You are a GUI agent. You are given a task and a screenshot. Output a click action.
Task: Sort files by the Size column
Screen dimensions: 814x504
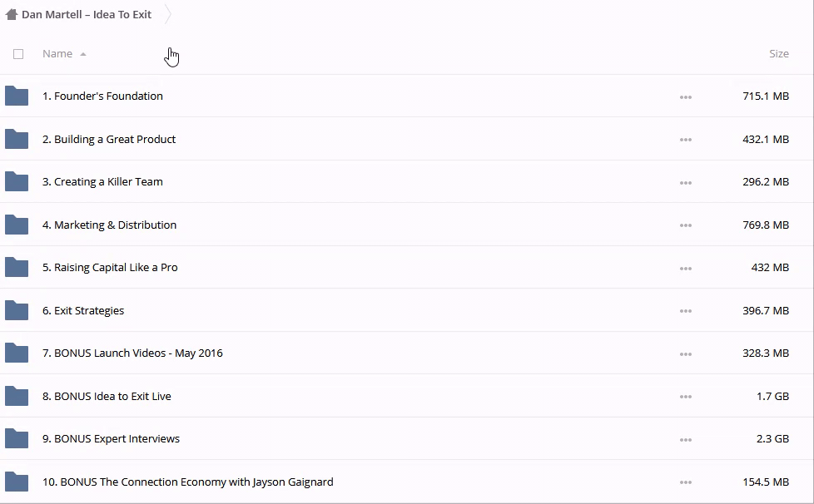[x=778, y=54]
